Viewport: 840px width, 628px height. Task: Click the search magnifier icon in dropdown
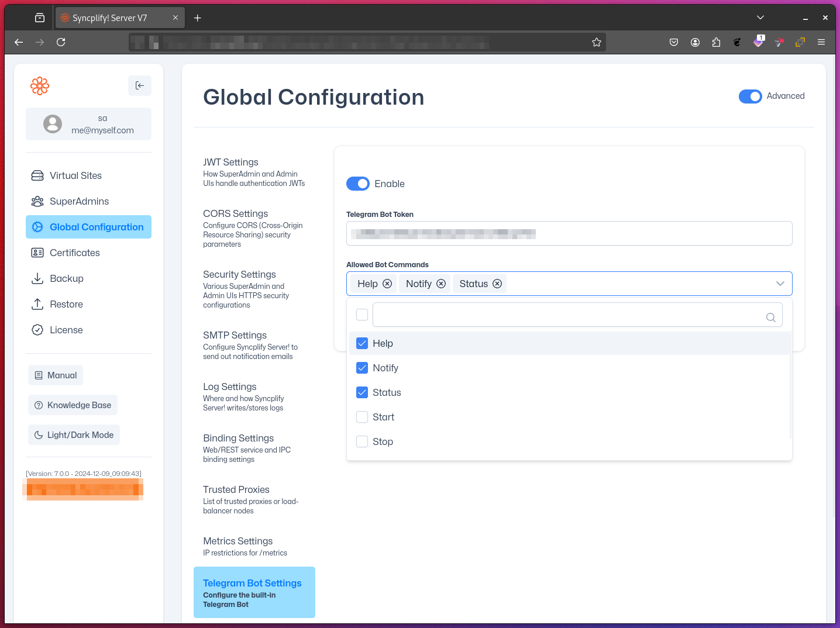pos(770,317)
